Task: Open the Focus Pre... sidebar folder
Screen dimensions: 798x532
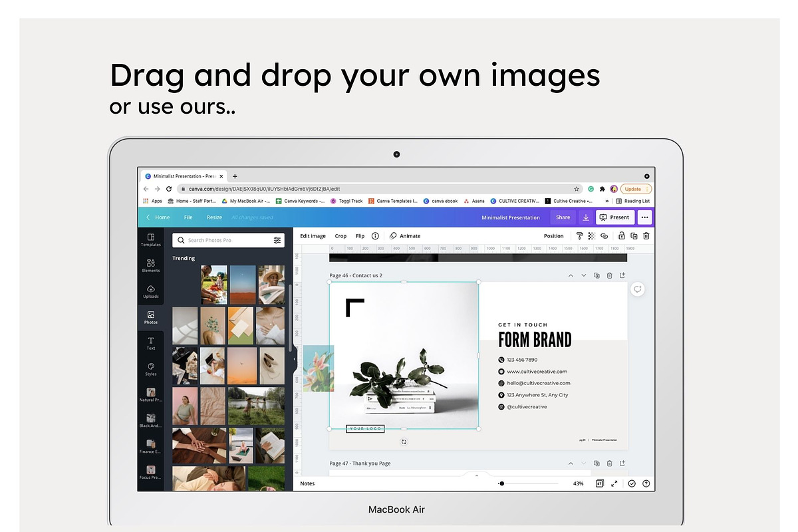Action: pos(151,473)
